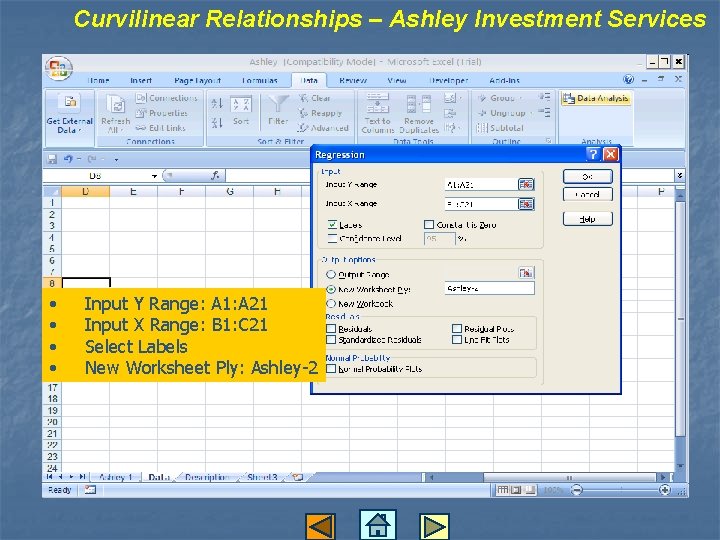
Task: Click Undo icon in quick access toolbar
Action: 68,159
